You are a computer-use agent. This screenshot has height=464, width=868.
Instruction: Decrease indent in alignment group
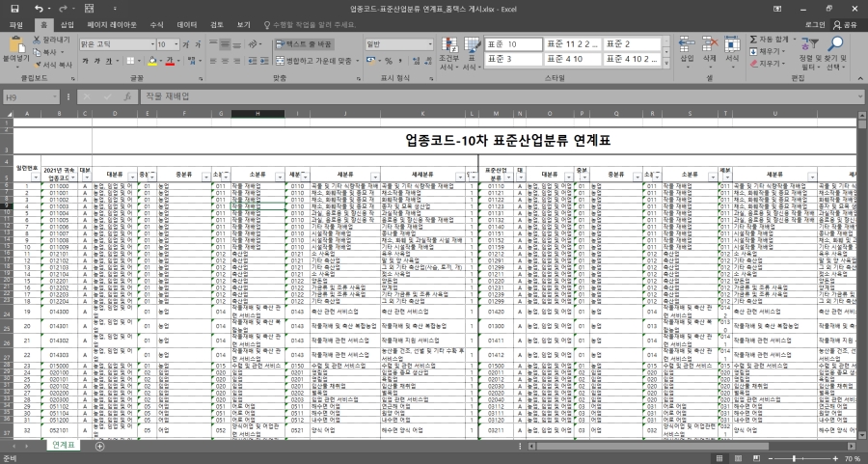pyautogui.click(x=252, y=61)
